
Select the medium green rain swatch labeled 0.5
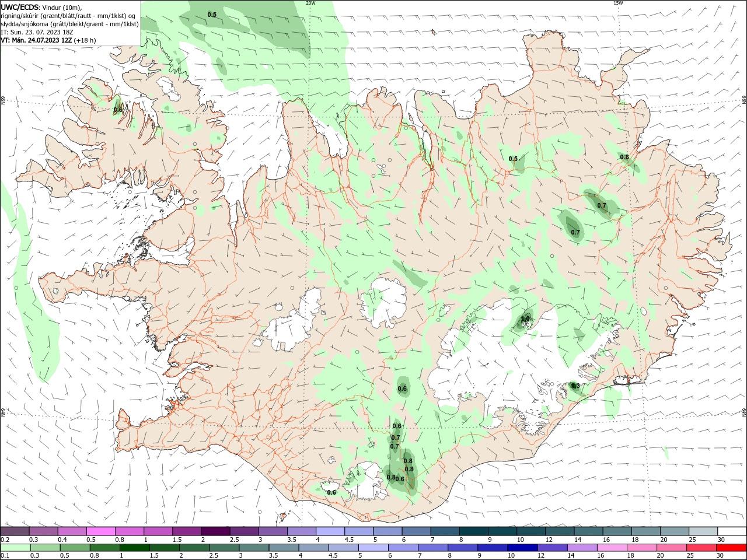75,548
